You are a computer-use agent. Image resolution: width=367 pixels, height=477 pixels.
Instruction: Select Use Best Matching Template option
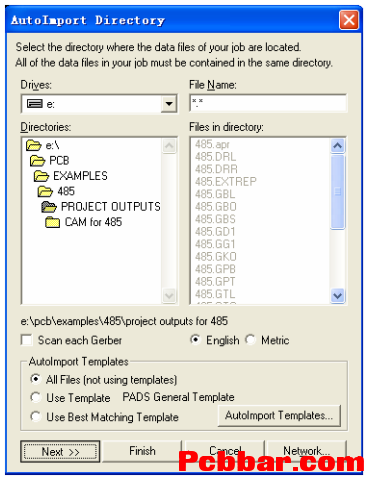tap(35, 416)
